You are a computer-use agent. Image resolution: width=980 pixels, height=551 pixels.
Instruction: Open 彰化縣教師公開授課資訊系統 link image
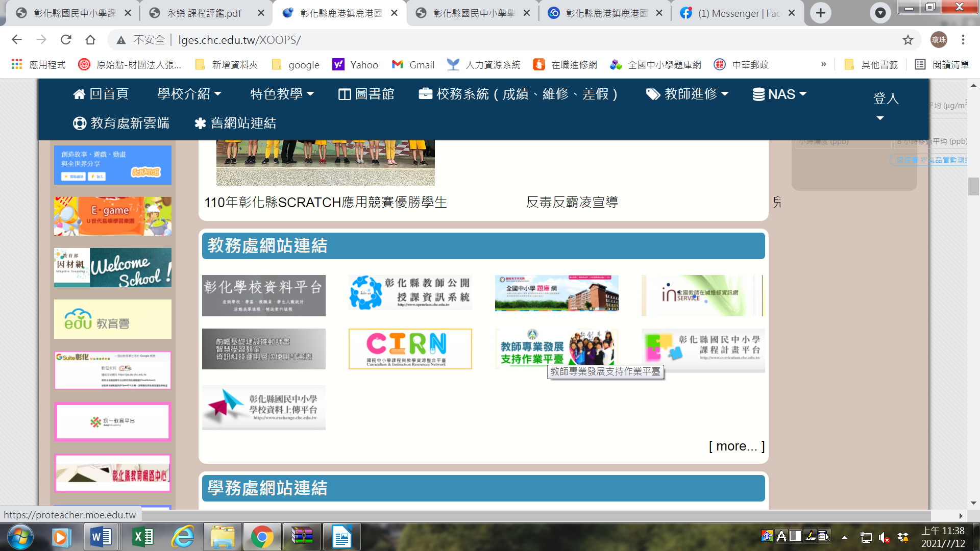click(410, 293)
